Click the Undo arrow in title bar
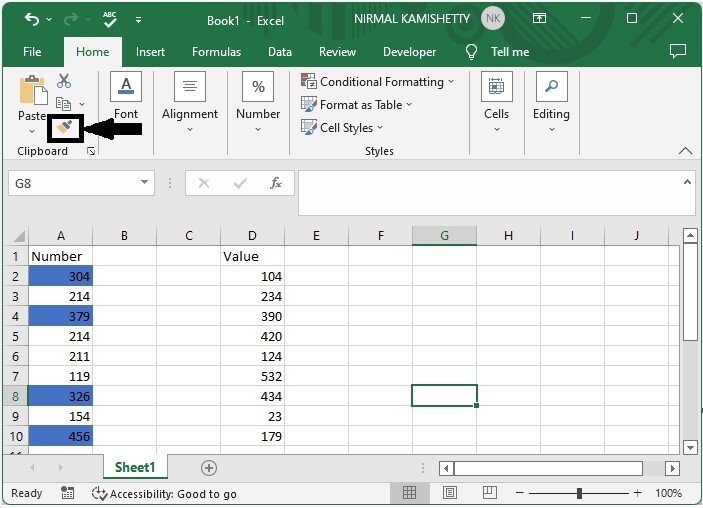This screenshot has height=508, width=703. click(32, 20)
